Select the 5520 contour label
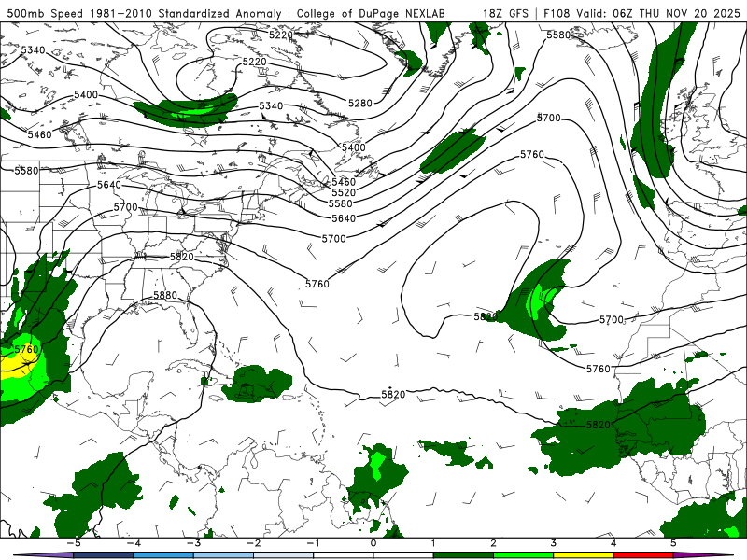 click(344, 192)
